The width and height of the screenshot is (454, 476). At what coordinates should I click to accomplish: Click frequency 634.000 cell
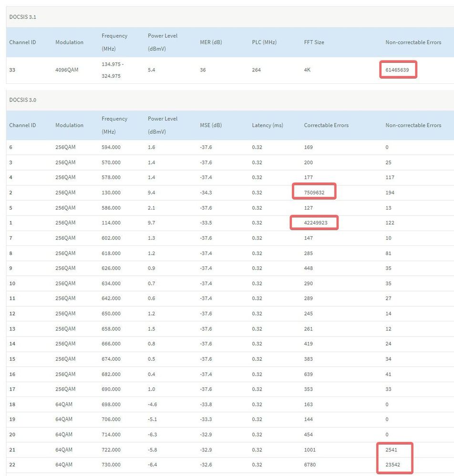click(x=111, y=283)
